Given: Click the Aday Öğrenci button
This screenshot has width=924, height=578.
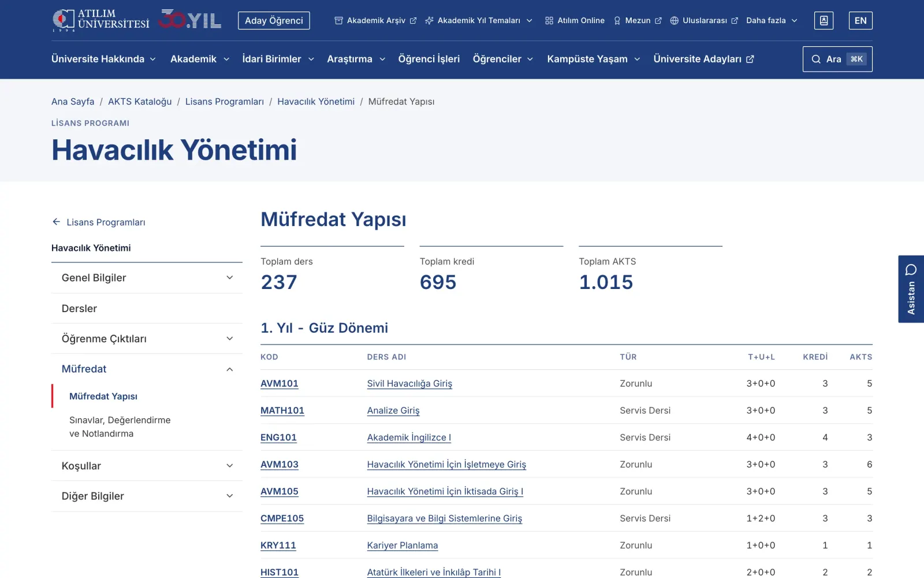Looking at the screenshot, I should pyautogui.click(x=274, y=20).
